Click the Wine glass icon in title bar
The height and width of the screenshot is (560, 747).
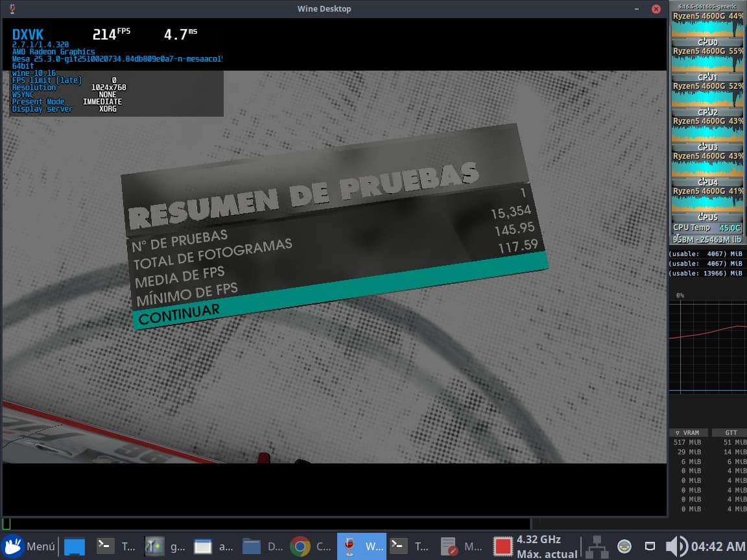coord(14,8)
